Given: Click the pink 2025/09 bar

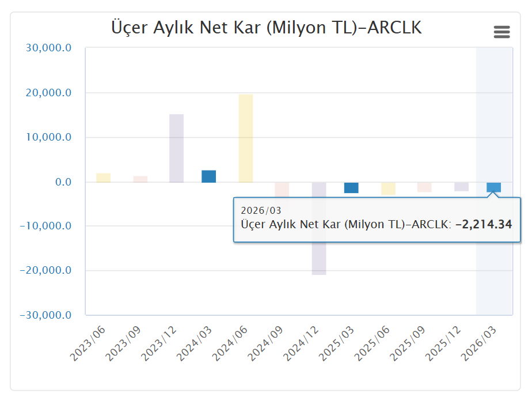Looking at the screenshot, I should (x=424, y=187).
